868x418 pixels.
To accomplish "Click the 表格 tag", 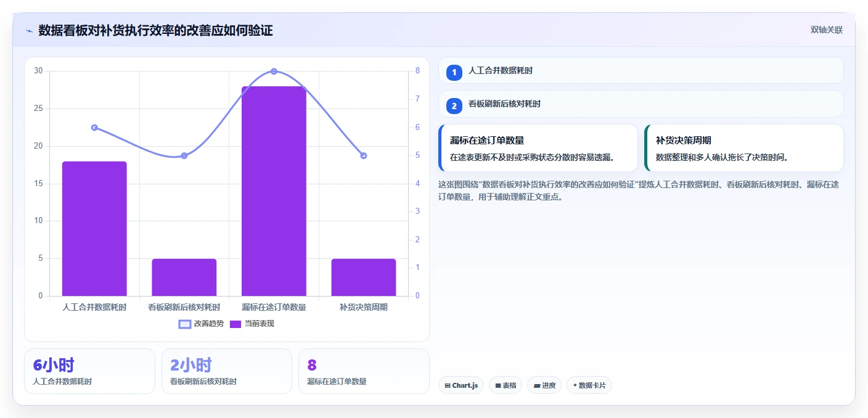I will coord(506,385).
